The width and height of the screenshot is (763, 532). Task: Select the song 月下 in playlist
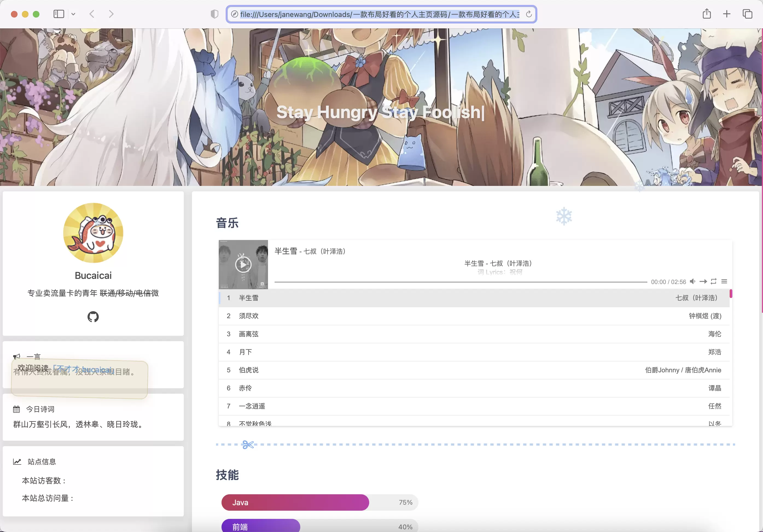[474, 352]
